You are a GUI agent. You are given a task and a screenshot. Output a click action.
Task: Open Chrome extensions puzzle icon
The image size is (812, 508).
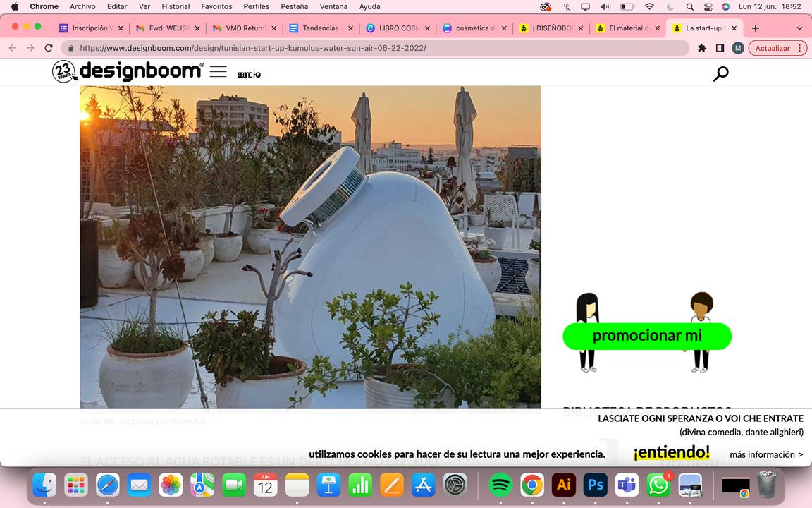[x=702, y=48]
